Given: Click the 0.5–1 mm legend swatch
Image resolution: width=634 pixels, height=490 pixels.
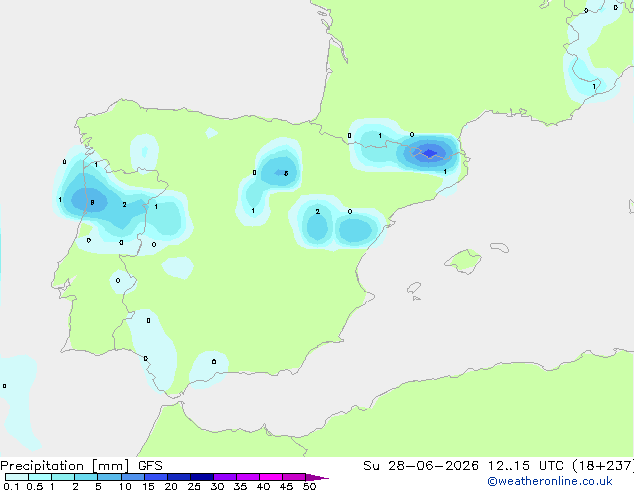Looking at the screenshot, I should (x=40, y=477).
